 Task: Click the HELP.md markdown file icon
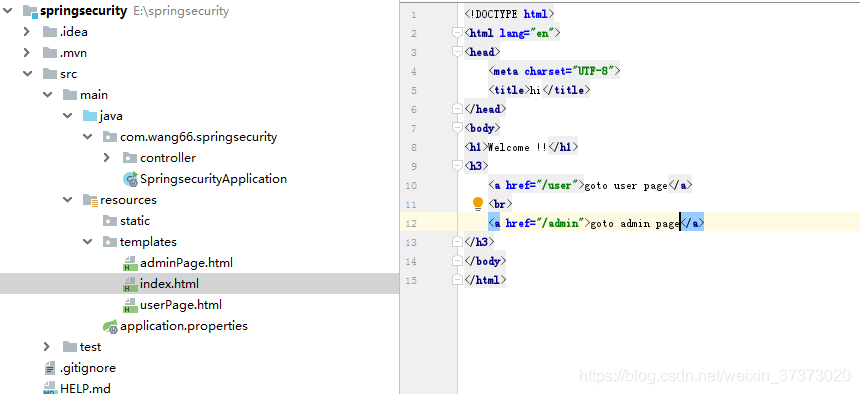50,387
